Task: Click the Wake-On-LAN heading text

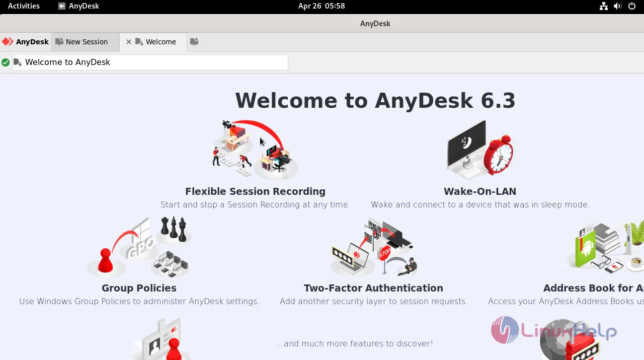Action: (480, 191)
